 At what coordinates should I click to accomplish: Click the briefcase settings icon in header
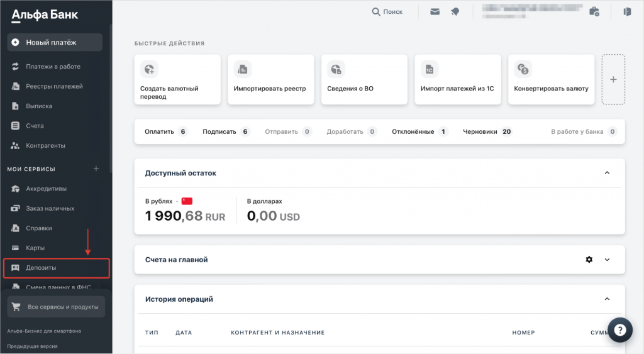click(594, 11)
